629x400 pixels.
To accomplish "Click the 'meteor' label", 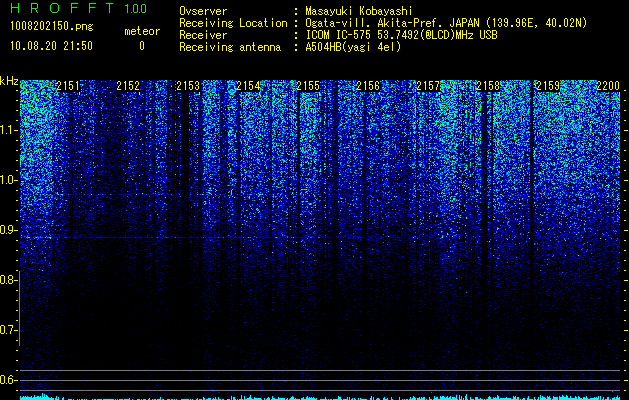I will coord(142,31).
